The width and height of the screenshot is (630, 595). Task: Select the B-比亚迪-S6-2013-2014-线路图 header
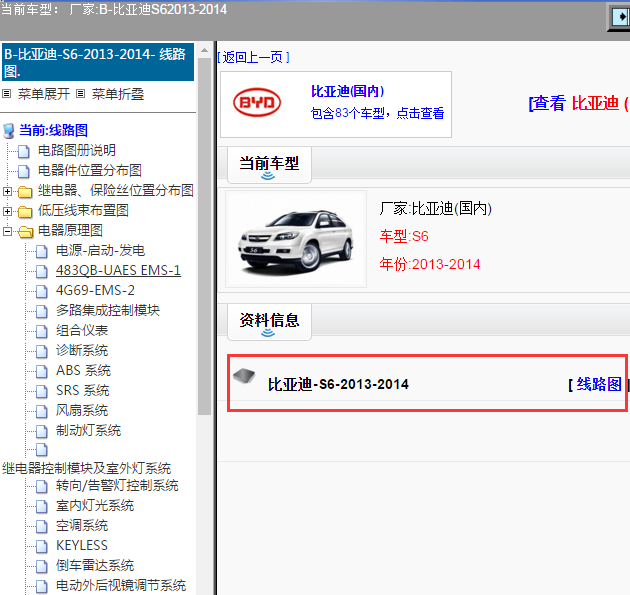click(x=98, y=62)
